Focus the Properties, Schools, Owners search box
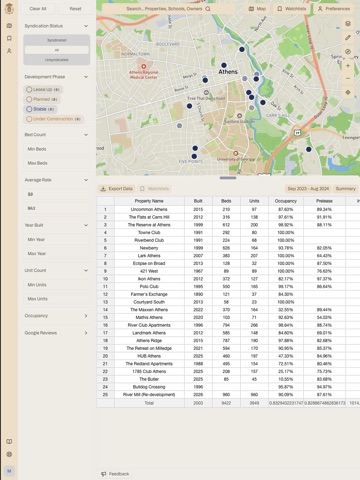360x480 pixels. coord(168,9)
